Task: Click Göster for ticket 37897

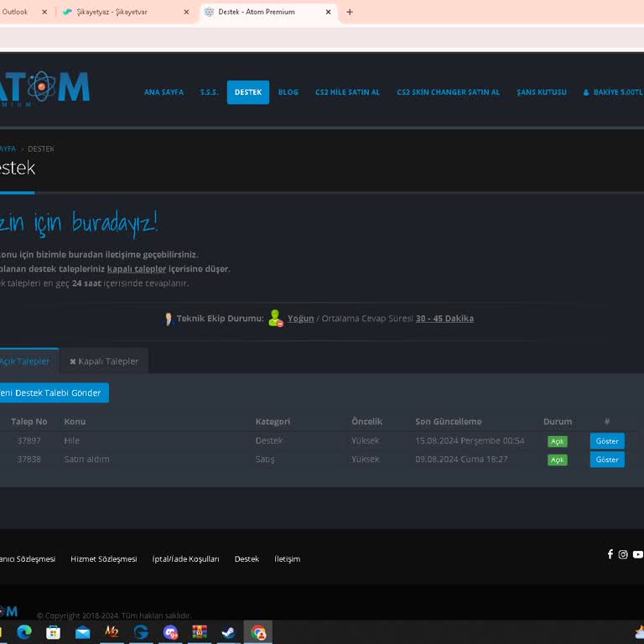Action: 607,441
